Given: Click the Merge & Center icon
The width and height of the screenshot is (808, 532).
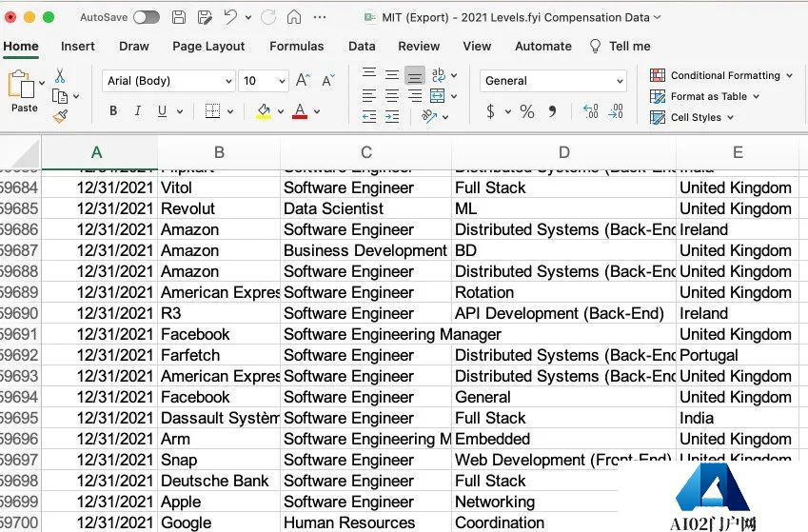Looking at the screenshot, I should point(438,96).
